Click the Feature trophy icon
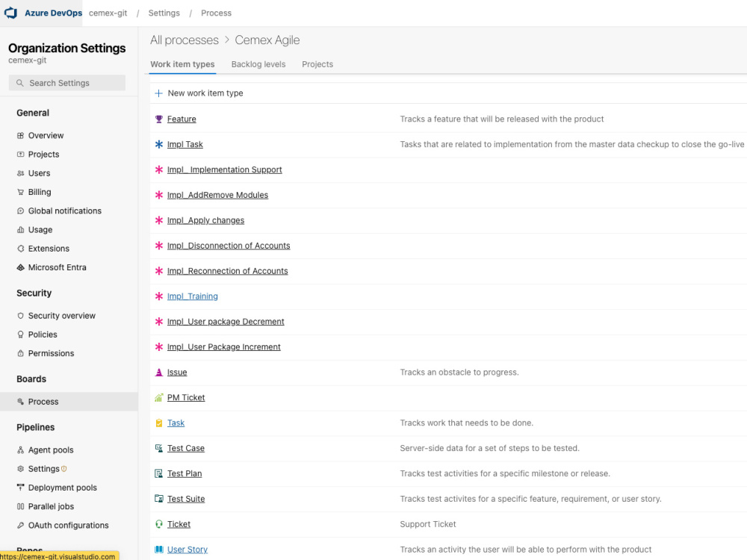This screenshot has width=747, height=560. point(159,119)
